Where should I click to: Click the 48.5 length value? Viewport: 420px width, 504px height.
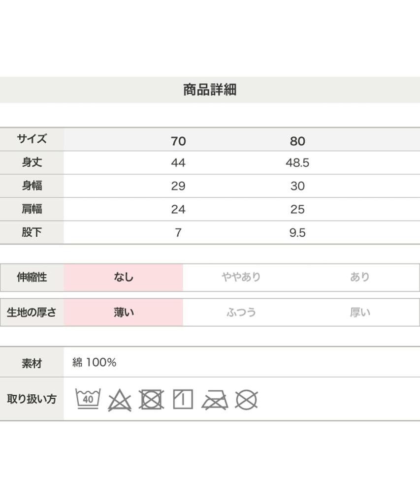[x=297, y=163]
